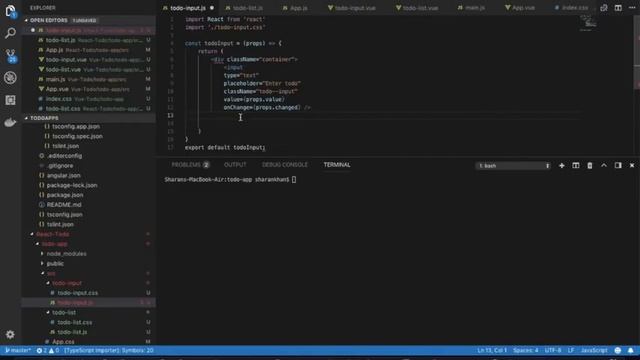Open the DEBUG CONSOLE panel tab
The width and height of the screenshot is (640, 360).
tap(285, 165)
